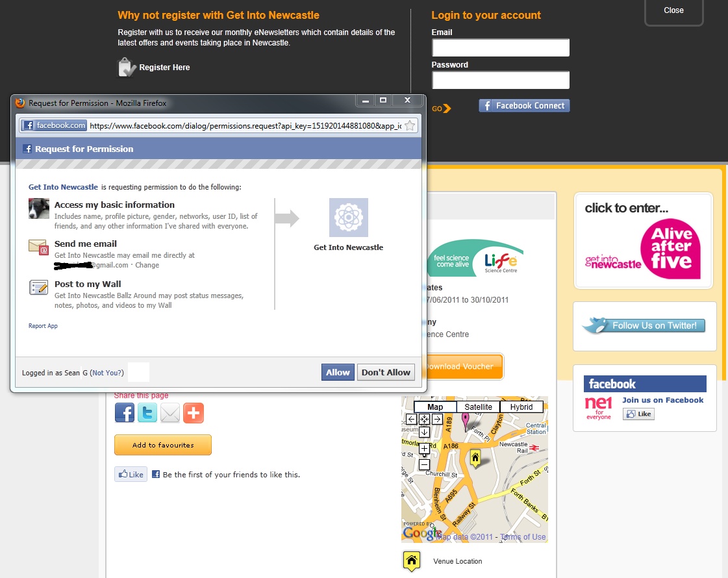Switch to Satellite view tab
This screenshot has width=728, height=578.
click(478, 407)
